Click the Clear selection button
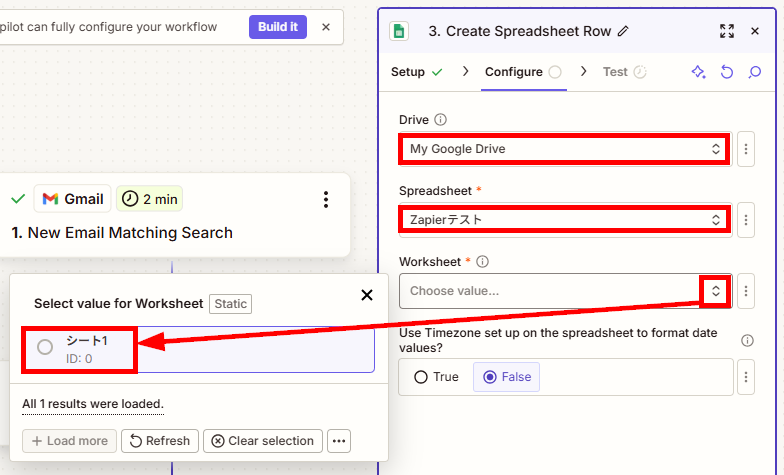Viewport: 784px width, 475px height. coord(263,441)
